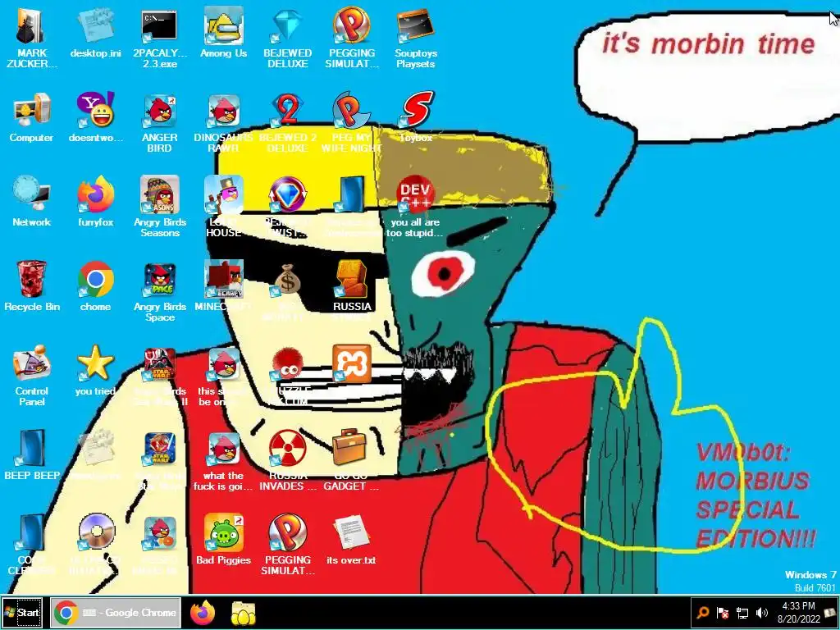
Task: Select the CD disc icon near Bad Piggies row
Action: (x=97, y=532)
